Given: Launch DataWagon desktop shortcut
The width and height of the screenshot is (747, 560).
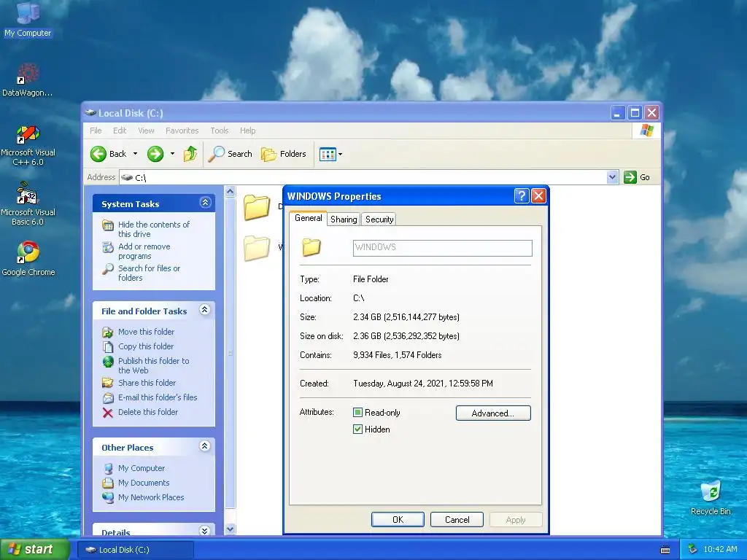Looking at the screenshot, I should [28, 80].
